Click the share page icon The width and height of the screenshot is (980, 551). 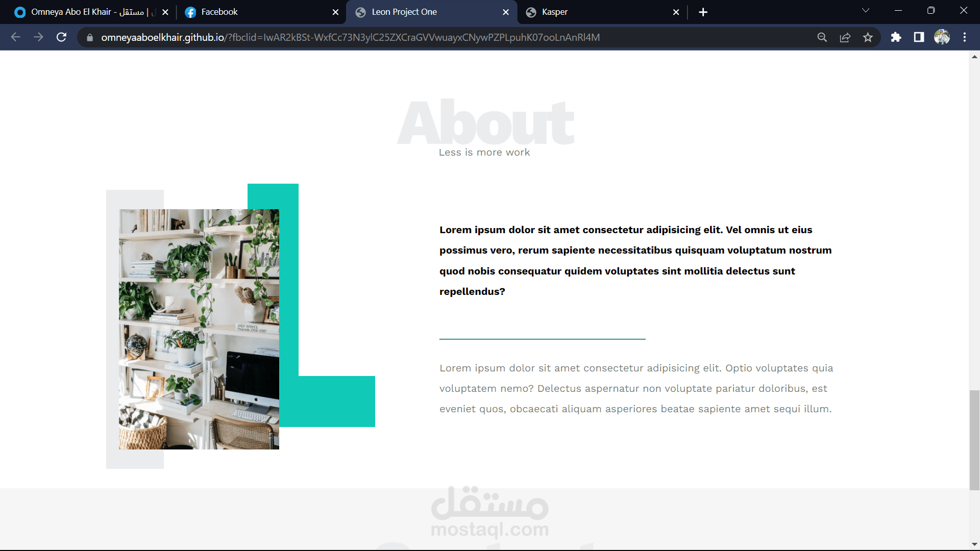845,37
